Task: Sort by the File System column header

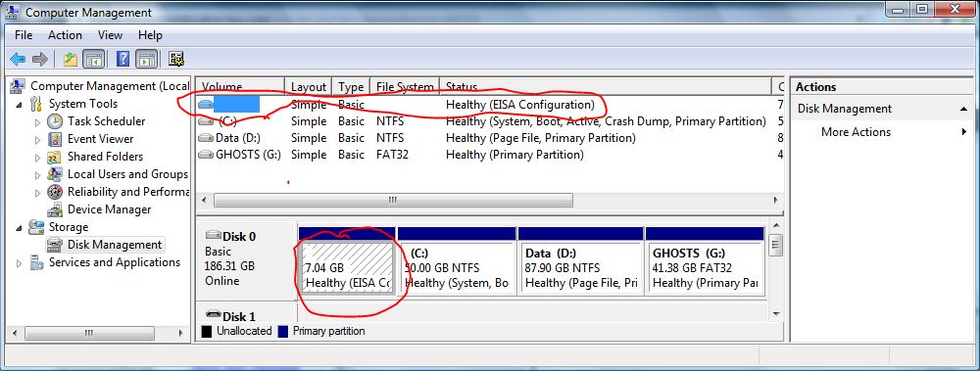Action: point(405,87)
